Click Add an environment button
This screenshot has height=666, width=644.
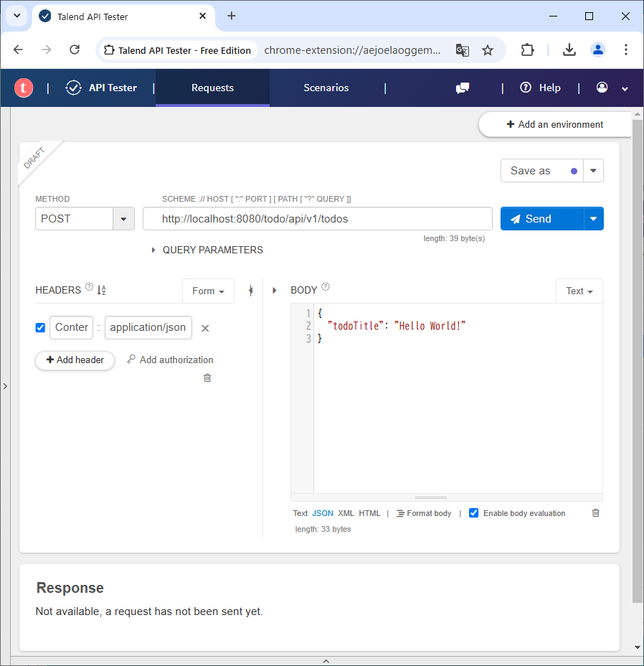point(554,124)
